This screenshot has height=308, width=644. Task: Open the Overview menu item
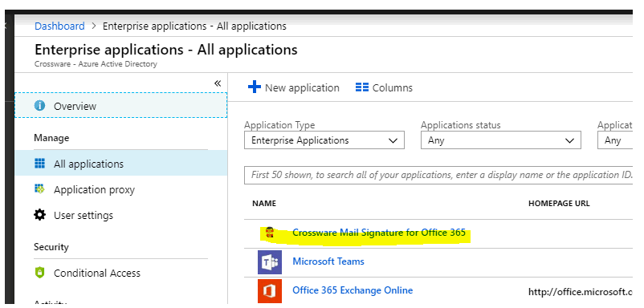[120, 105]
